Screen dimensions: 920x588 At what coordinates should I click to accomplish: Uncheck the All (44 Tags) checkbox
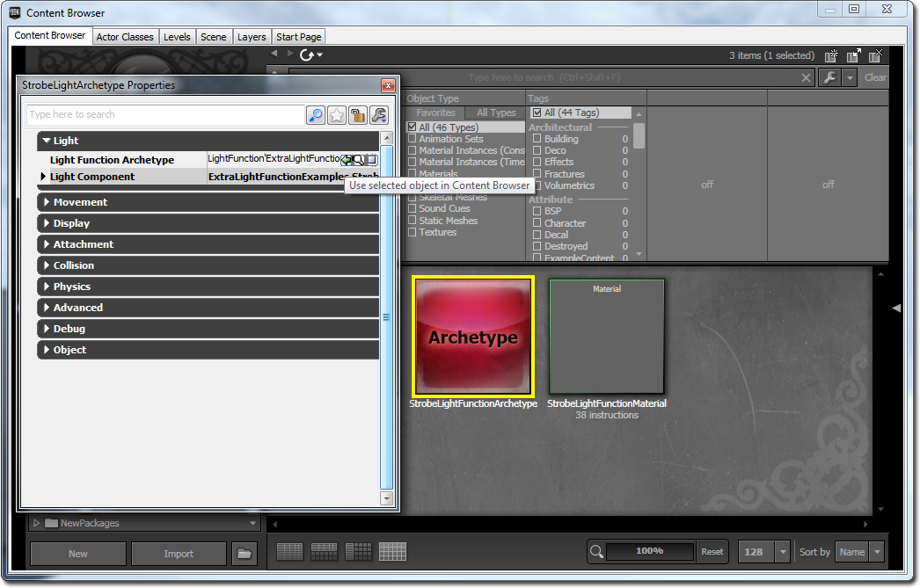point(537,112)
